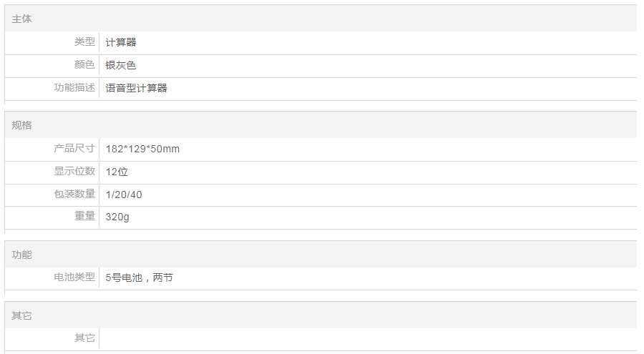This screenshot has width=644, height=354.
Task: Click the 320g weight value
Action: [x=117, y=217]
